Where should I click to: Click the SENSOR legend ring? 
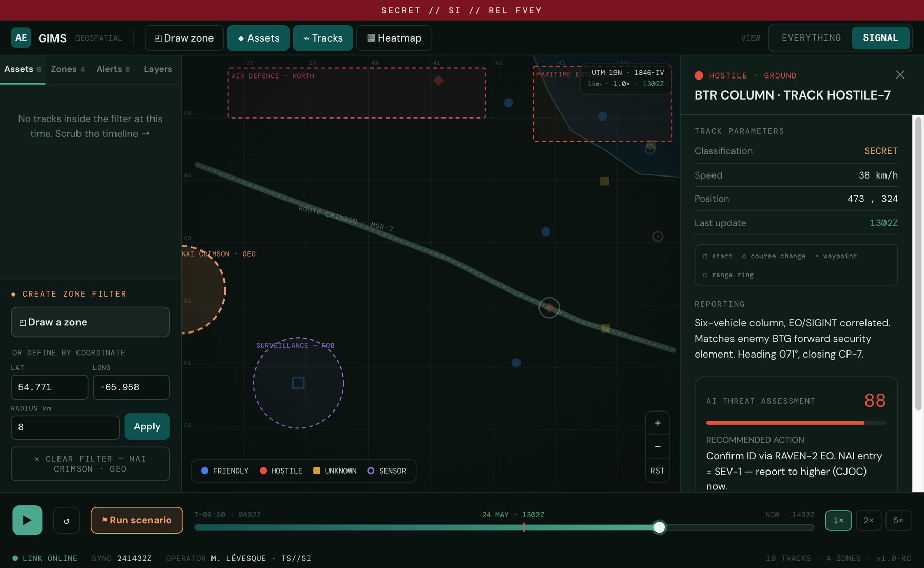371,471
